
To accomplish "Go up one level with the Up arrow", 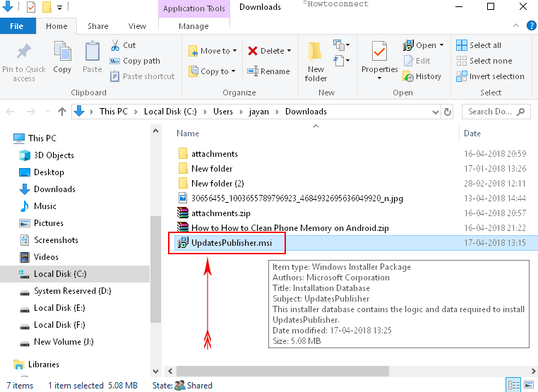I will 62,112.
